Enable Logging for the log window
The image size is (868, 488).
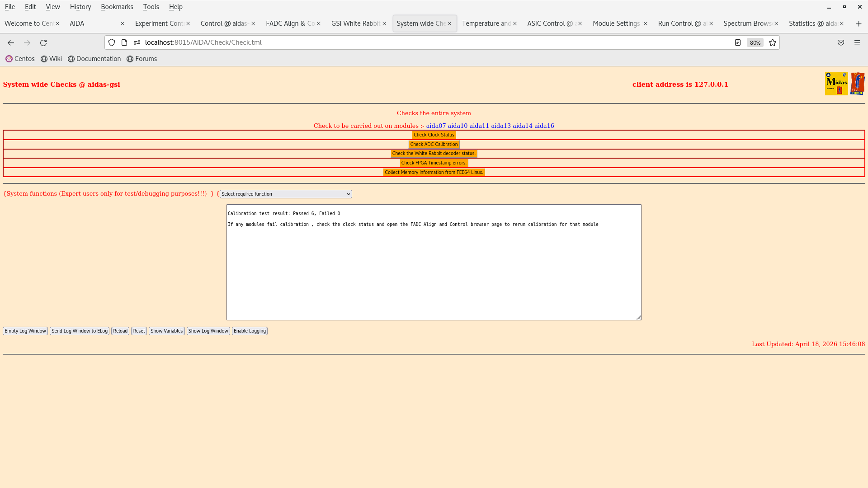[250, 331]
